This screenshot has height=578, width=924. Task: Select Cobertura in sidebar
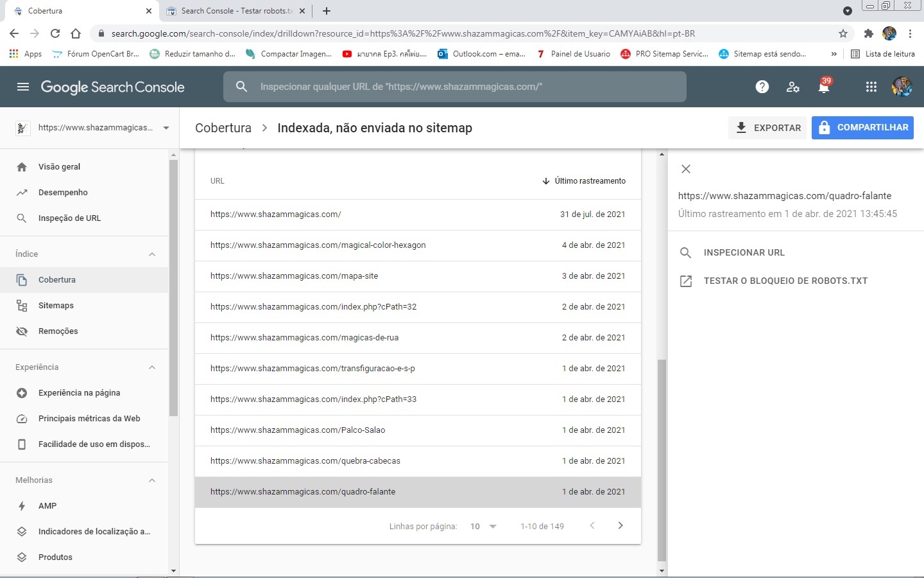click(84, 280)
